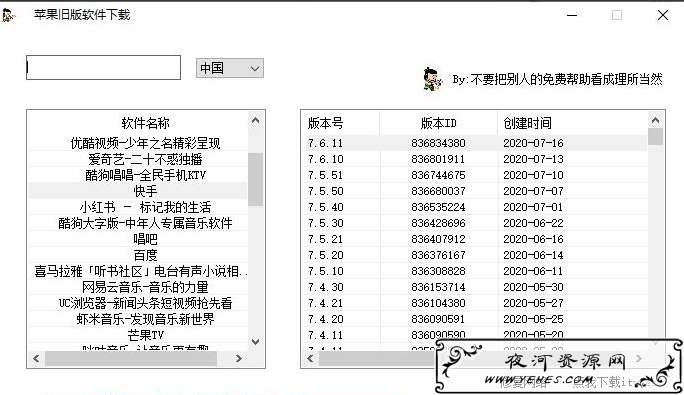Image resolution: width=684 pixels, height=395 pixels.
Task: Select 芒果TV in software list
Action: [x=138, y=335]
